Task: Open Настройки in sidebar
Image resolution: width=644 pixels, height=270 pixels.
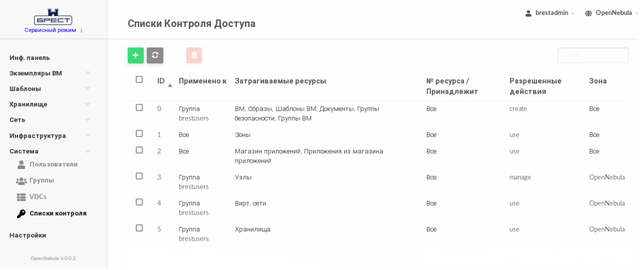Action: 28,237
